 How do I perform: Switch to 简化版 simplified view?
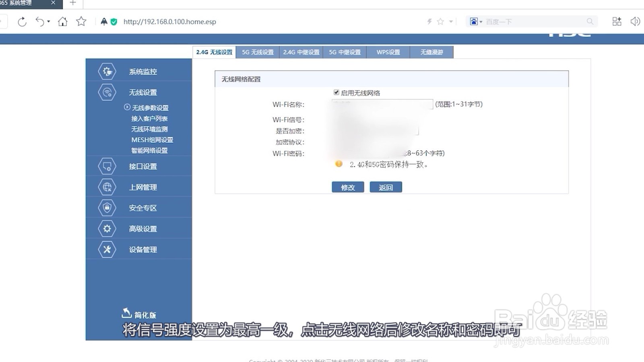(x=139, y=314)
